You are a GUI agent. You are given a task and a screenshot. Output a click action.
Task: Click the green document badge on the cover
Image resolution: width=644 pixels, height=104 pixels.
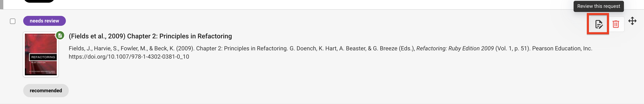pos(60,35)
